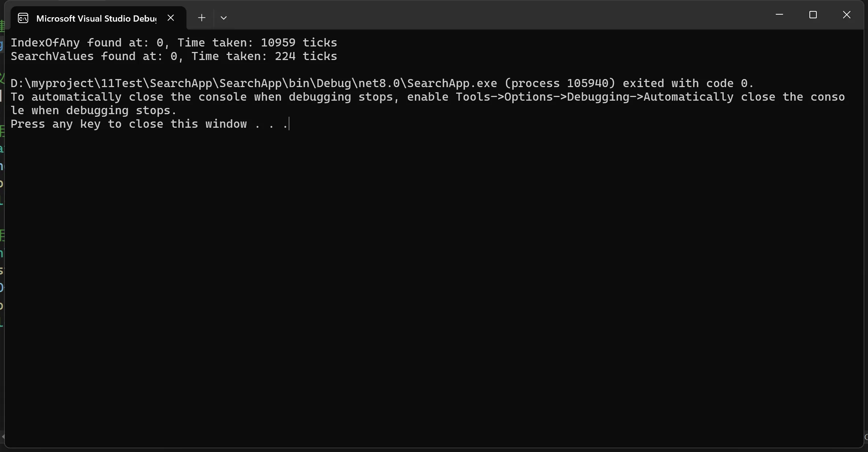Screen dimensions: 868x452
Task: Click the 10959 ticks value
Action: point(299,43)
